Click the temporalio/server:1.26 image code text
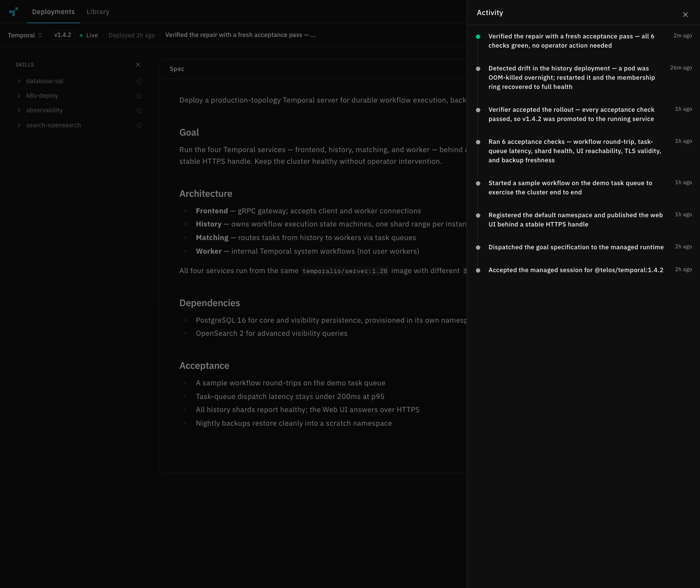The height and width of the screenshot is (588, 700). click(345, 271)
